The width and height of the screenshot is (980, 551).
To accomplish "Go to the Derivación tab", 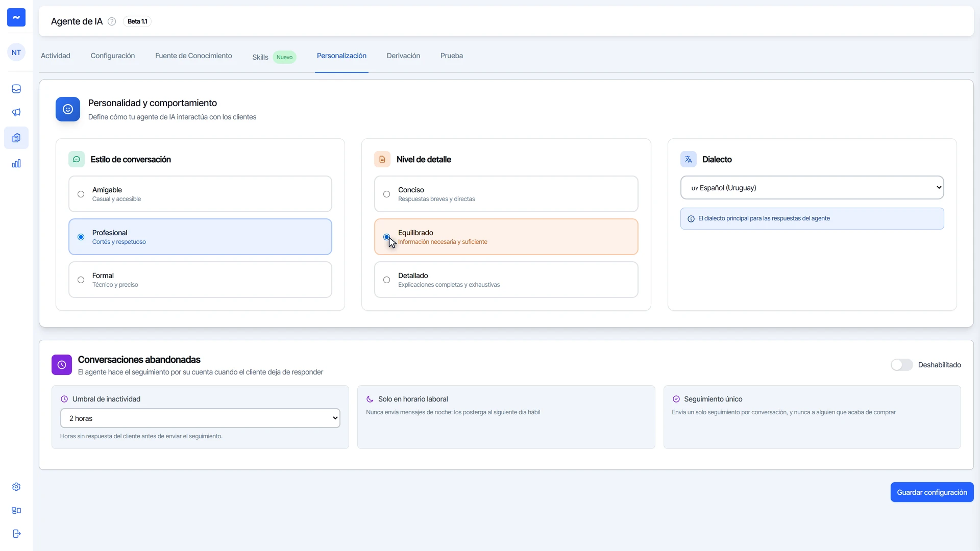I will coord(403,56).
